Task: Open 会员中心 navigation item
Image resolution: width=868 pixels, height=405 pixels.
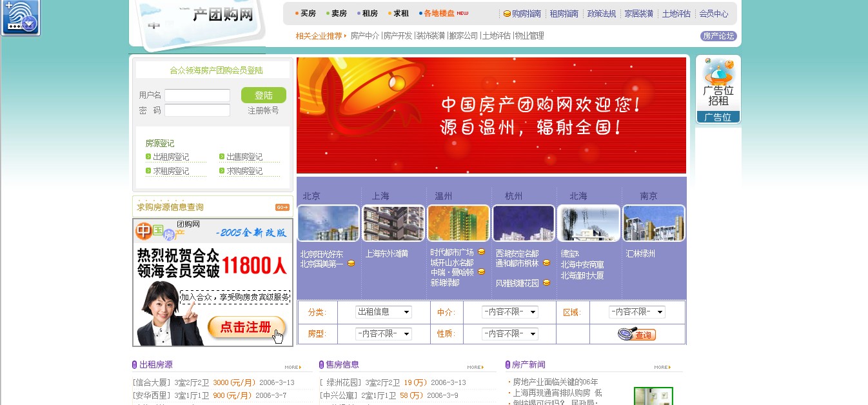Action: coord(714,14)
